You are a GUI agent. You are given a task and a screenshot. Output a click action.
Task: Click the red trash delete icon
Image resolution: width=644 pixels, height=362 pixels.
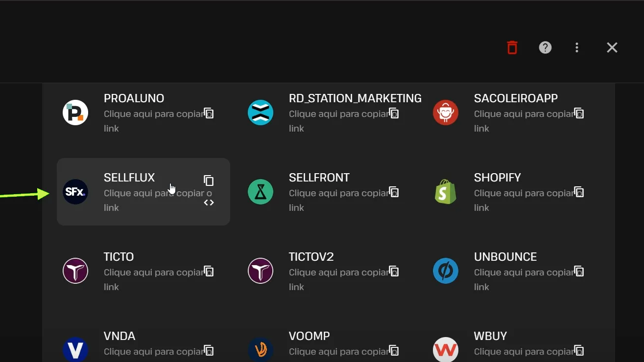[x=512, y=47]
